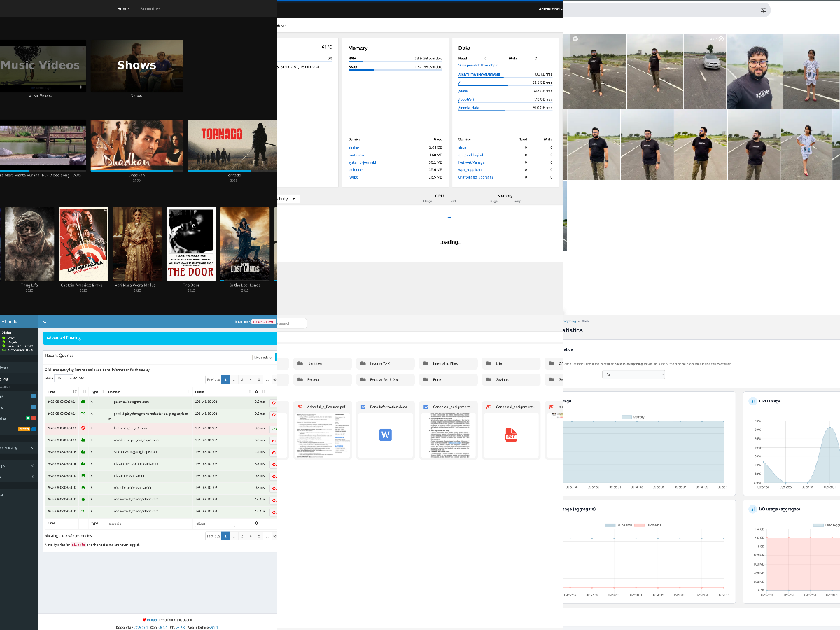Click the heart Donate icon in the Pi-hole footer
Screen dimensions: 840x630
pos(144,619)
